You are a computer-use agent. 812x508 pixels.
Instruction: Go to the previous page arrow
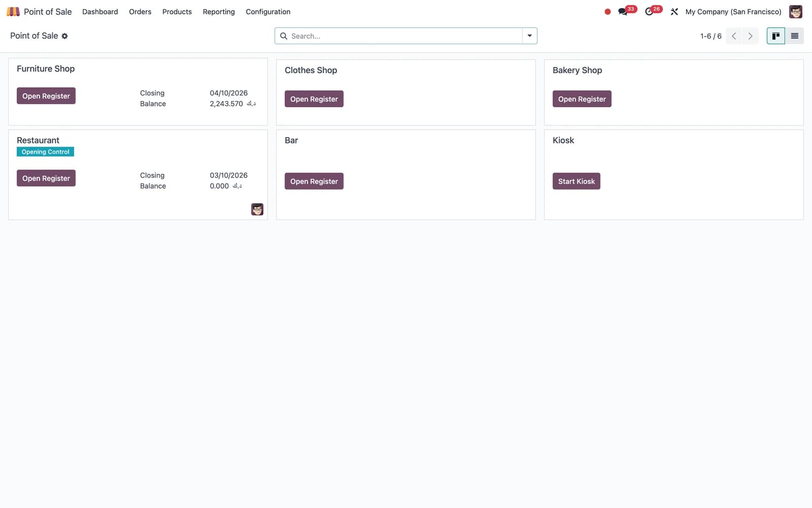tap(734, 36)
